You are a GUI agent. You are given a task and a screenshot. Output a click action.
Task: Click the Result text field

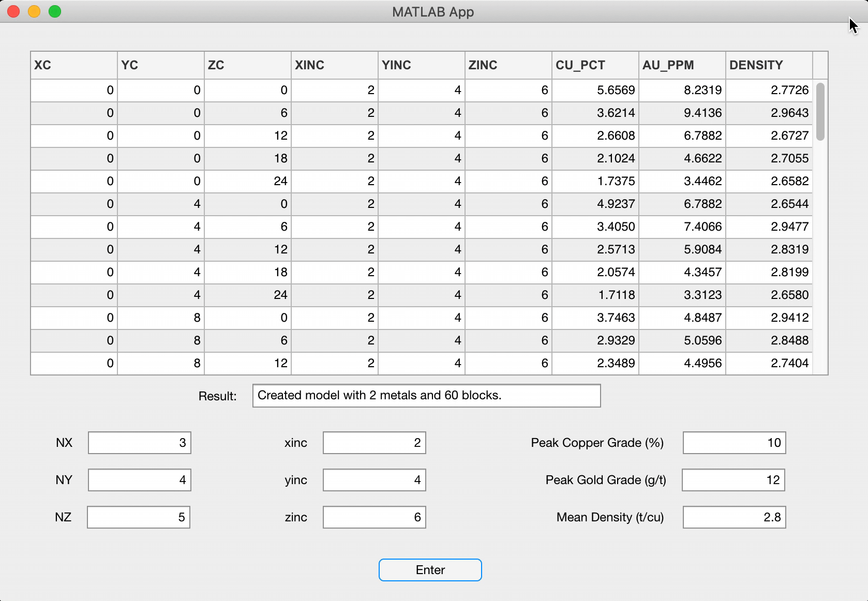click(426, 396)
